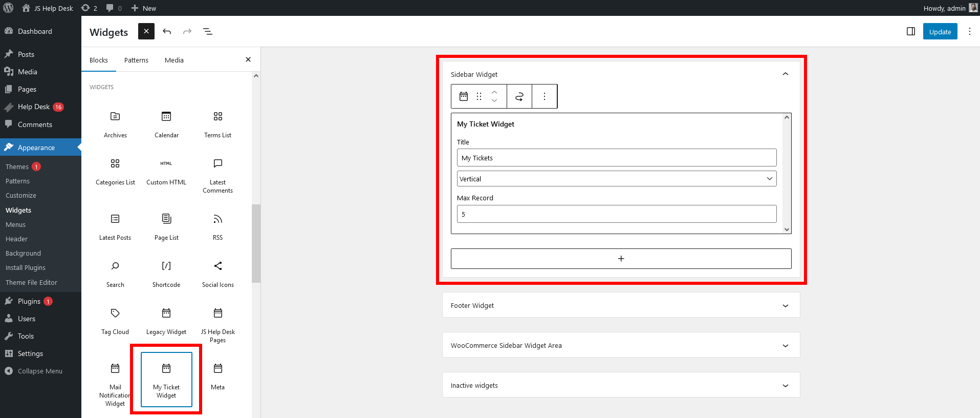Add the Custom HTML block

166,171
